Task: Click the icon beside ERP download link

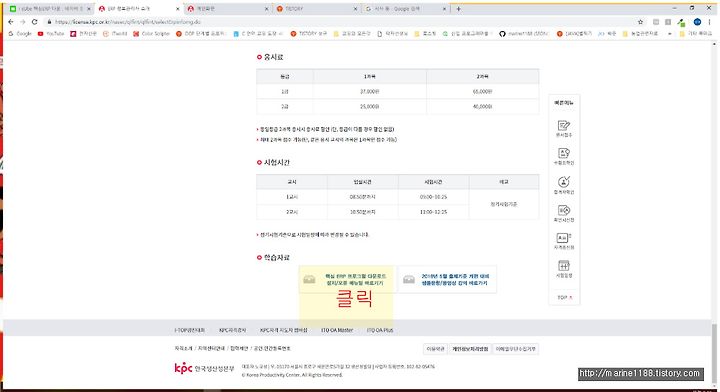Action: [309, 279]
